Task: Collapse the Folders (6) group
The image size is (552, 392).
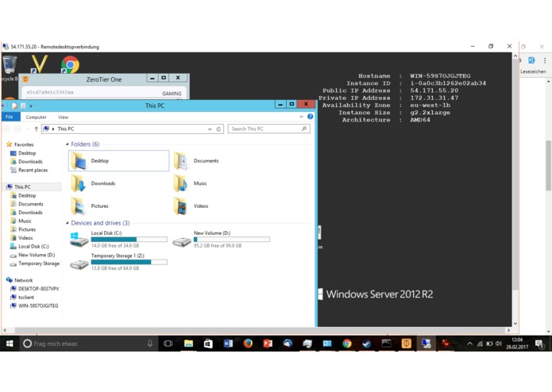Action: tap(68, 144)
